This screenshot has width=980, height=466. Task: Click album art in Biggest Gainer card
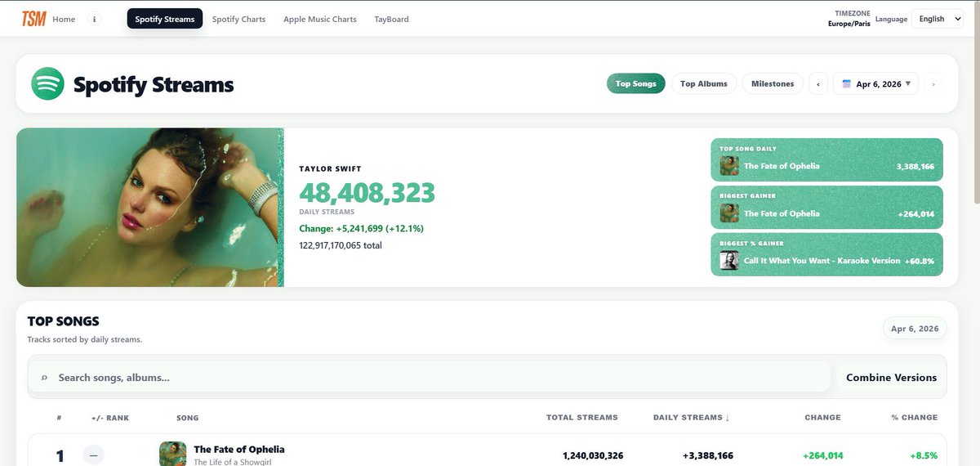click(x=729, y=213)
